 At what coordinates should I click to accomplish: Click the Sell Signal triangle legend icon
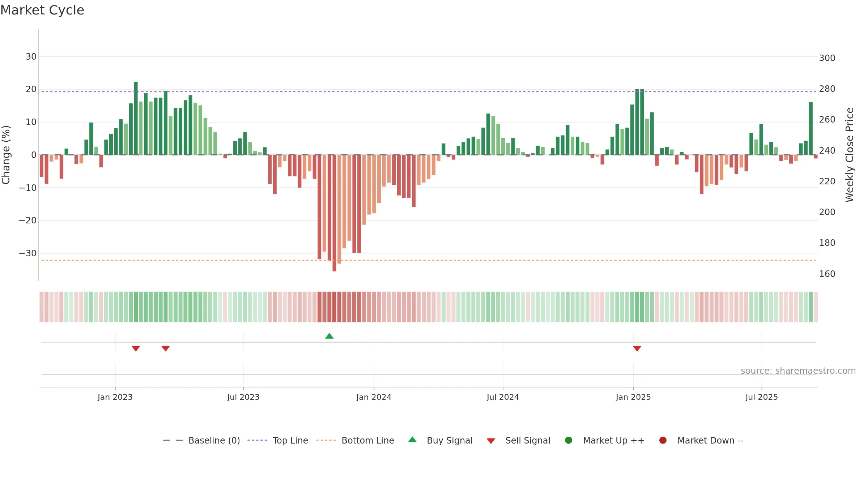click(x=491, y=441)
